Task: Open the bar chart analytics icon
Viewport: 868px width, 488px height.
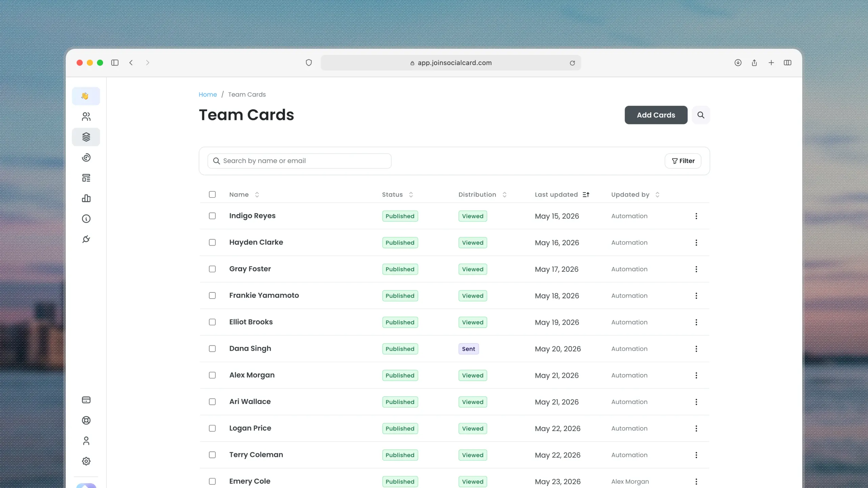Action: (x=86, y=198)
